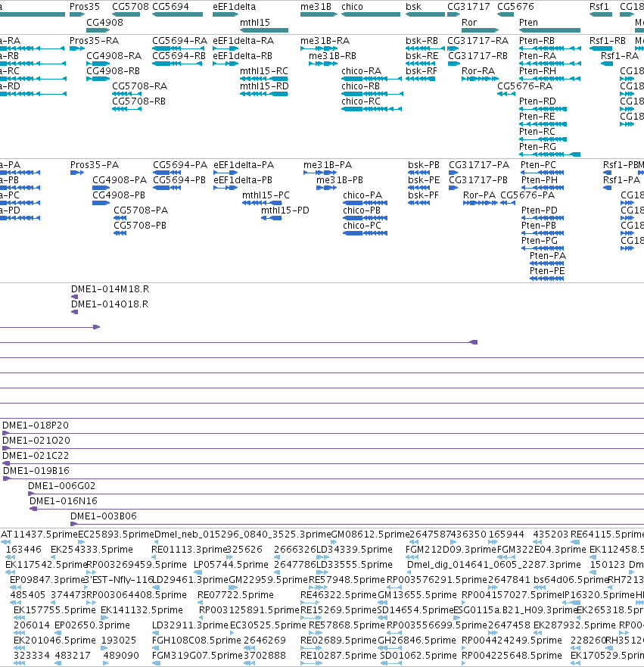Viewport: 644px width, 667px height.
Task: Click transcript CG4908-RA
Action: (x=98, y=64)
